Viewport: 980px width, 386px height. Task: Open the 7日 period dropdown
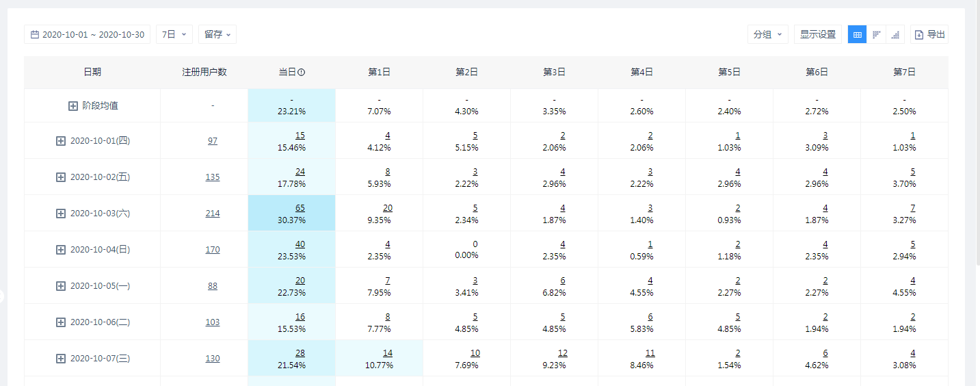174,34
